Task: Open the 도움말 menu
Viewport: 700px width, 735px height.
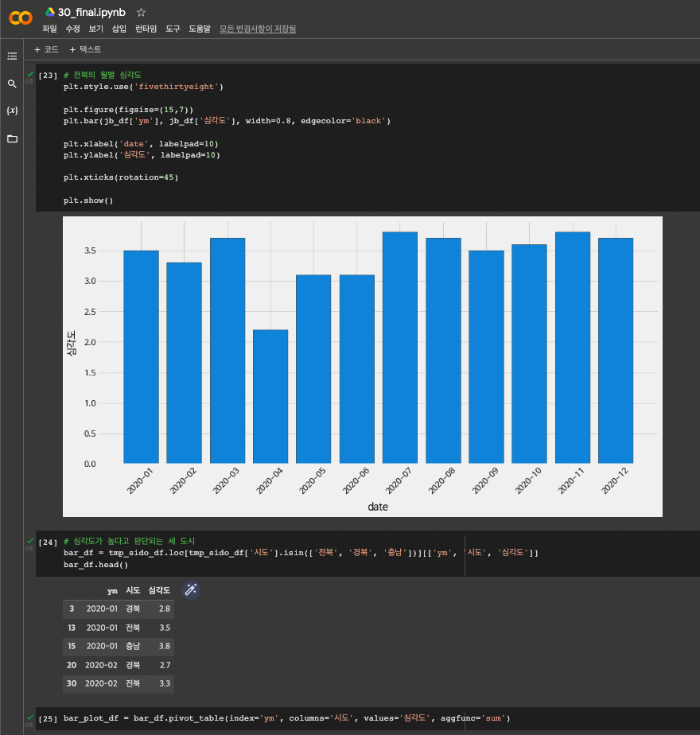Action: pos(200,29)
